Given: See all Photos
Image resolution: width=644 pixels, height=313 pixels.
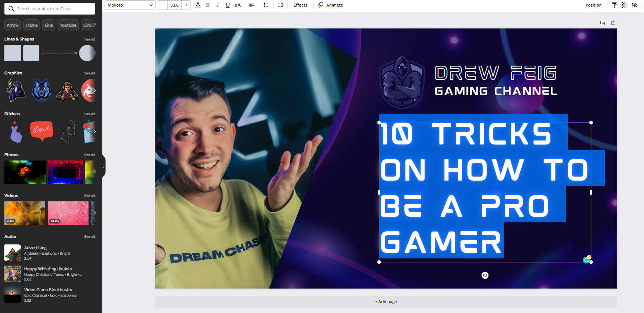Looking at the screenshot, I should click(x=90, y=155).
